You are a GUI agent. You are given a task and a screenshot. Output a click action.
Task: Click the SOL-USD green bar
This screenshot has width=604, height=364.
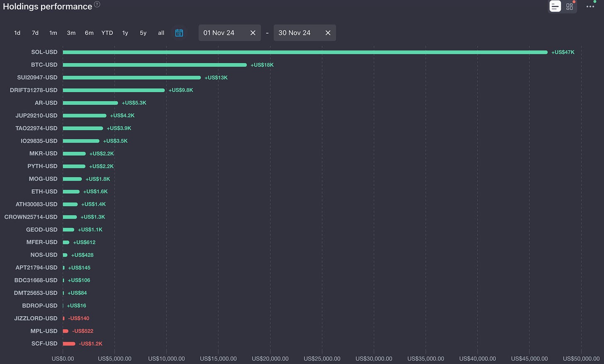tap(305, 52)
